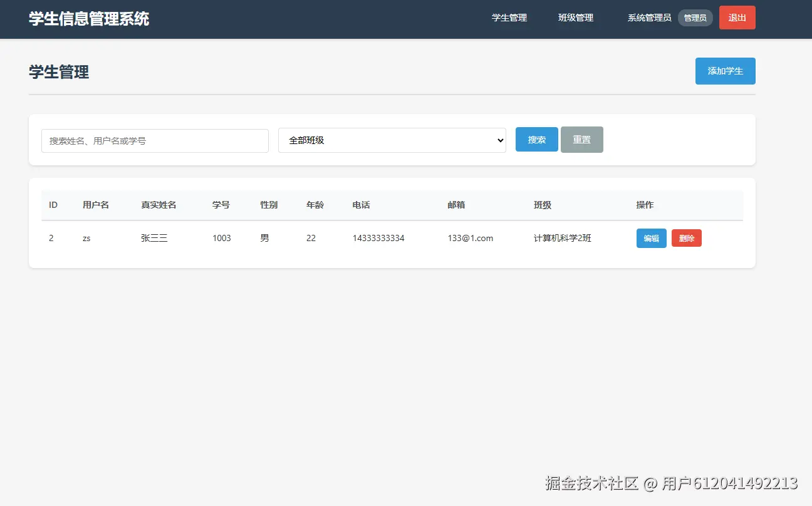Click the 系统管理员 username in the navbar
This screenshot has width=812, height=506.
tap(648, 18)
